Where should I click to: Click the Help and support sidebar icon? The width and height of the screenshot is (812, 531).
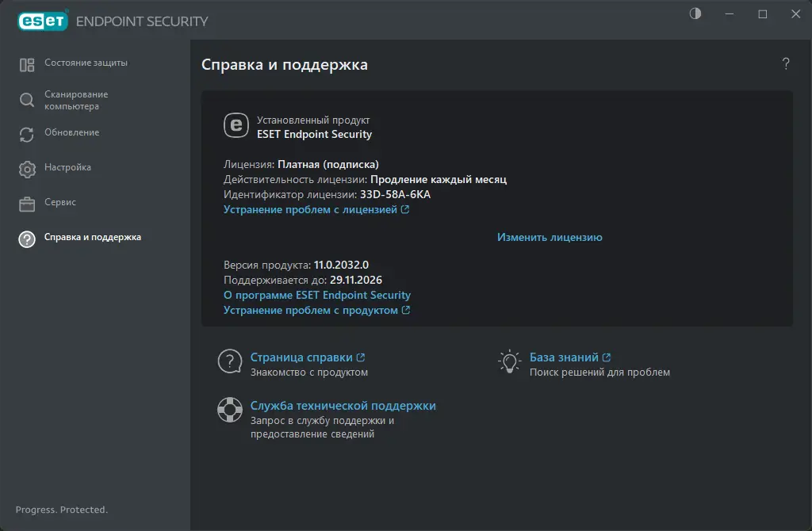[27, 239]
